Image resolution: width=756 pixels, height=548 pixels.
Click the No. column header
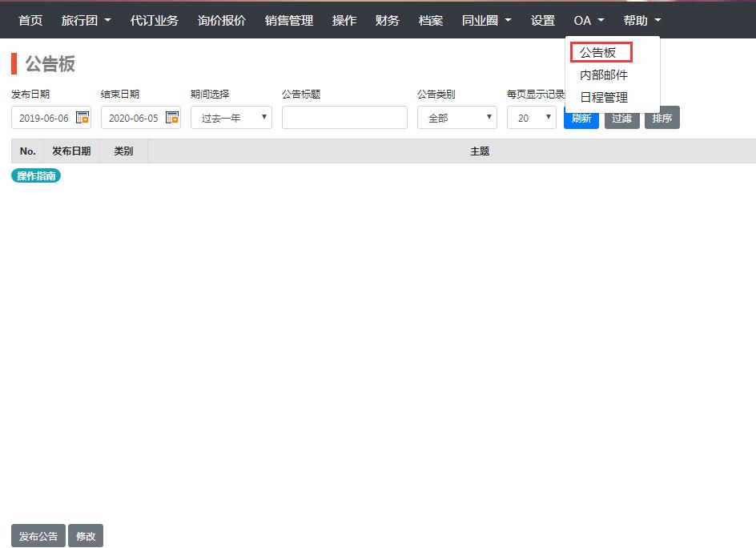tap(27, 151)
